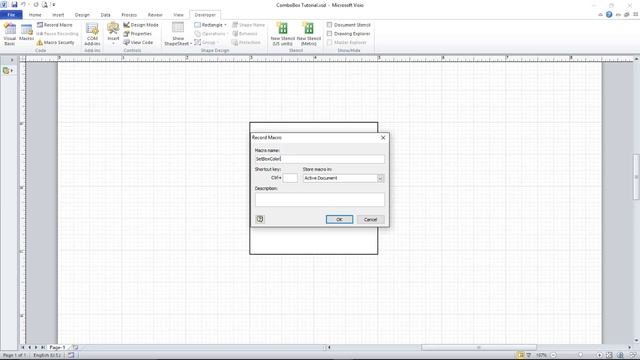Select the Page-1 sheet tab

pos(58,347)
